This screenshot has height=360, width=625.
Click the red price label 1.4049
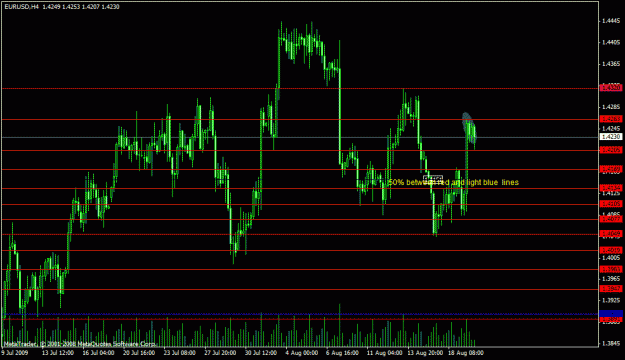coord(611,234)
